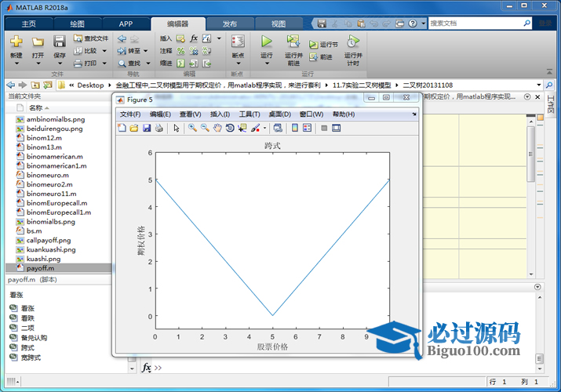Click Hide Plot Tools icon in Figure 5 toolbar
561x392 pixels.
[324, 128]
